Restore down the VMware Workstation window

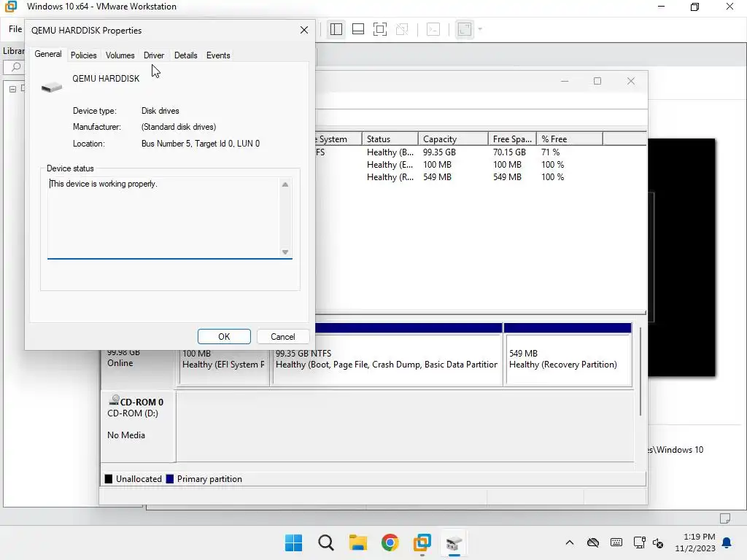[x=694, y=7]
